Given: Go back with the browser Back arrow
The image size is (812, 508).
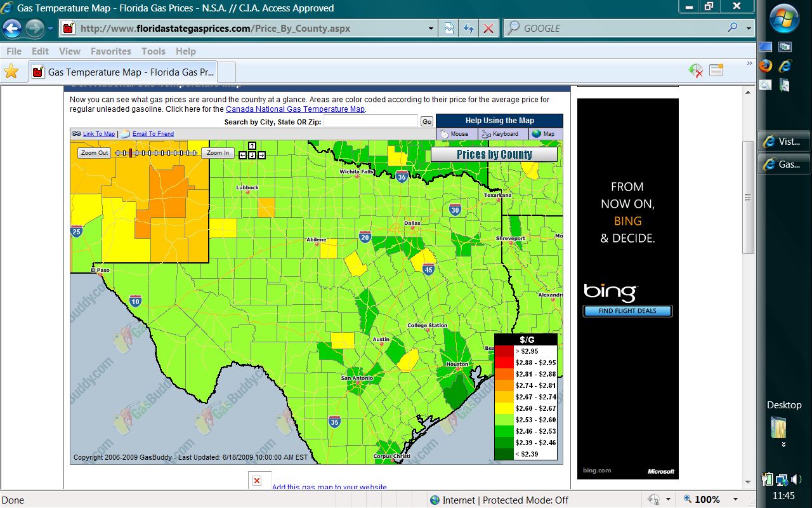Looking at the screenshot, I should coord(12,28).
